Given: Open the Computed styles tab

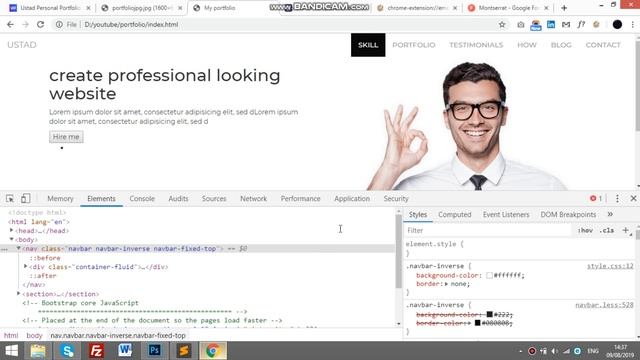Looking at the screenshot, I should [455, 214].
